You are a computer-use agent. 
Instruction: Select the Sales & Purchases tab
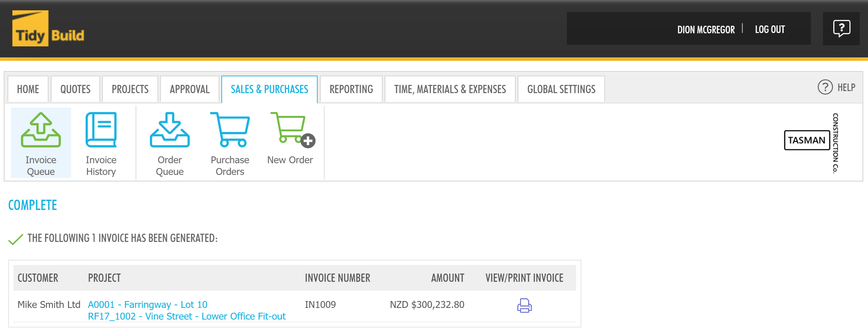(x=269, y=89)
